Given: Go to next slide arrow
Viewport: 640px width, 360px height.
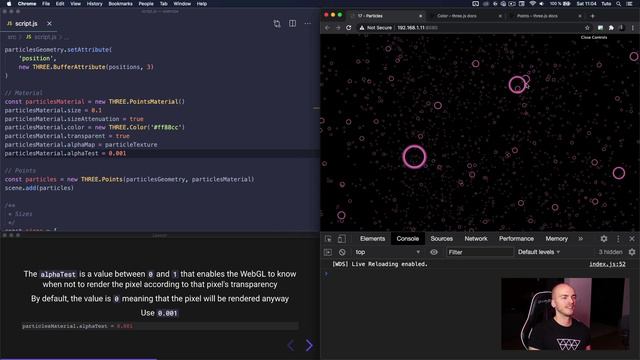Looking at the screenshot, I should (309, 345).
